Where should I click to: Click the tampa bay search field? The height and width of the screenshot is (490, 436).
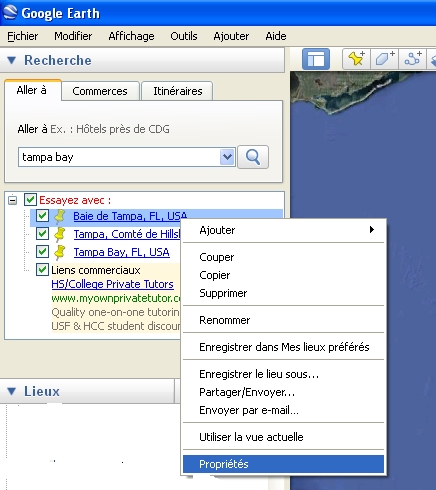[119, 157]
